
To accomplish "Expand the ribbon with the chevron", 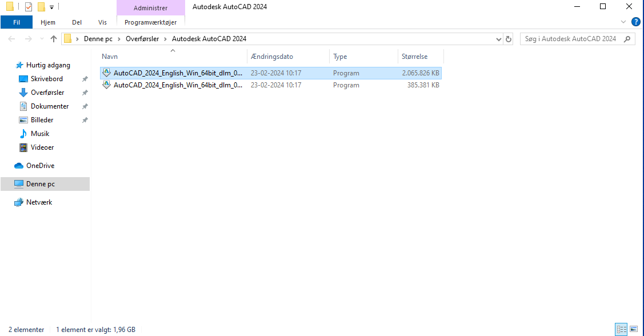I will (623, 22).
